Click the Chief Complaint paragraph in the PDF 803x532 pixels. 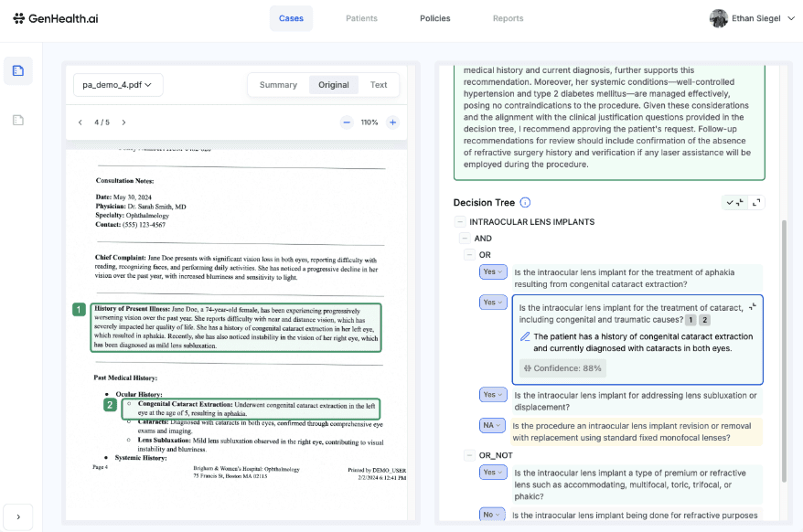236,268
